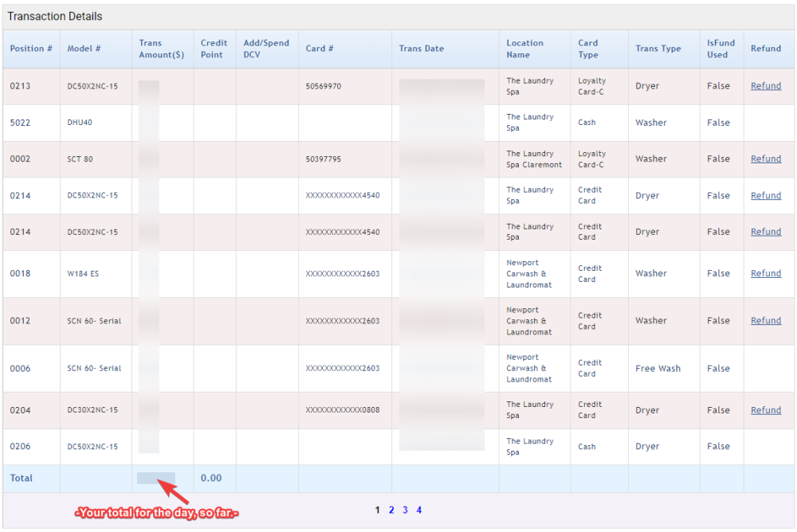Click the Trans Date column header
797x532 pixels.
(x=422, y=49)
